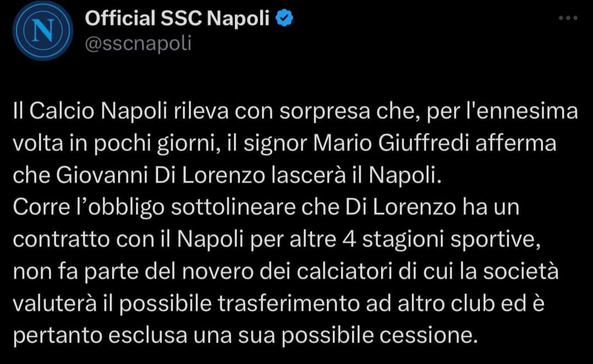Click the word "sorpresa" in first line

tap(325, 111)
